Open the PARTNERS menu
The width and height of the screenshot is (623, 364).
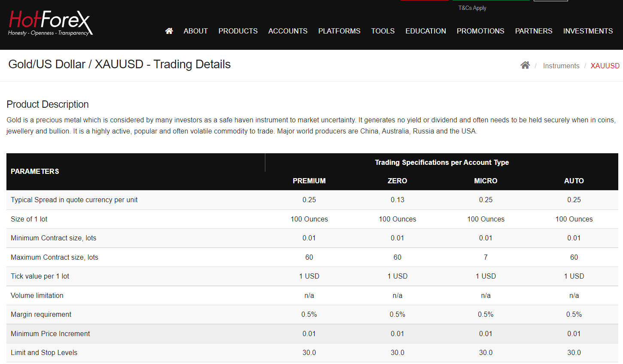point(534,31)
